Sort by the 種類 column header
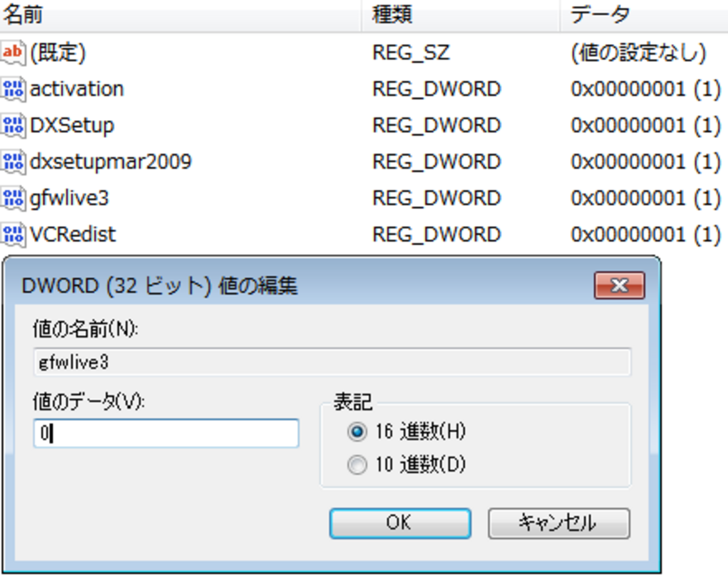The image size is (728, 579). click(460, 15)
